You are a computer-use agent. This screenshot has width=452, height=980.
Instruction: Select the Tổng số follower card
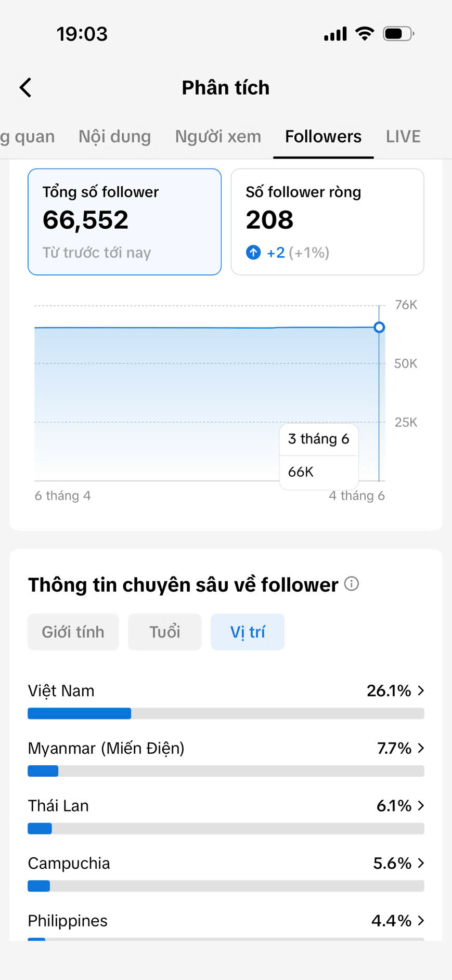tap(124, 221)
